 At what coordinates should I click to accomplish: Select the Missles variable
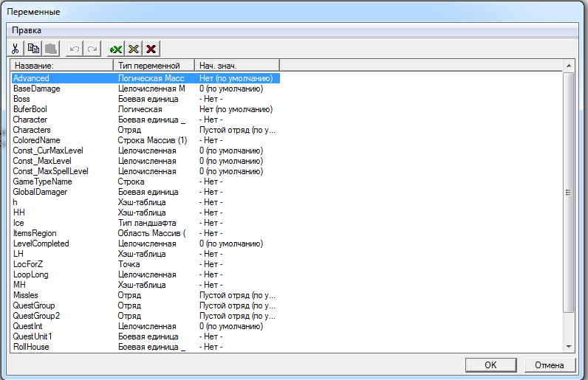coord(26,295)
